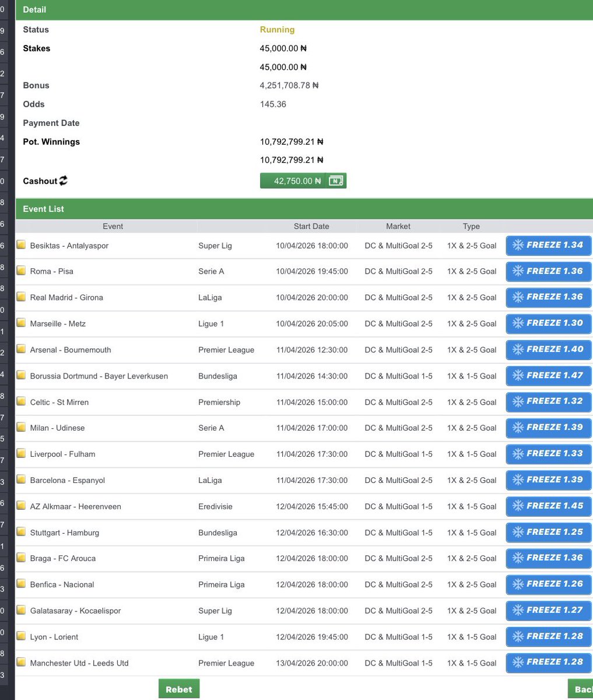Click the bonus amount 4,251,708.78
Screen dimensions: 593x700
pyautogui.click(x=289, y=86)
